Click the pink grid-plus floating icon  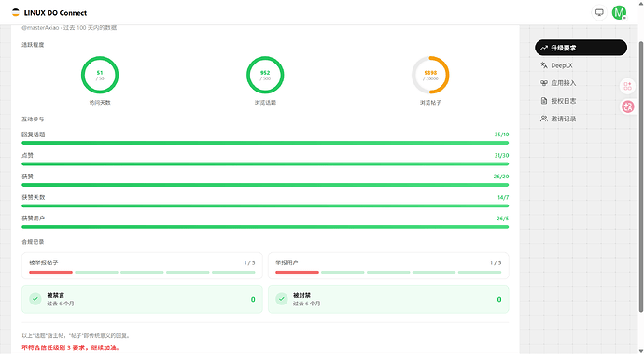627,86
